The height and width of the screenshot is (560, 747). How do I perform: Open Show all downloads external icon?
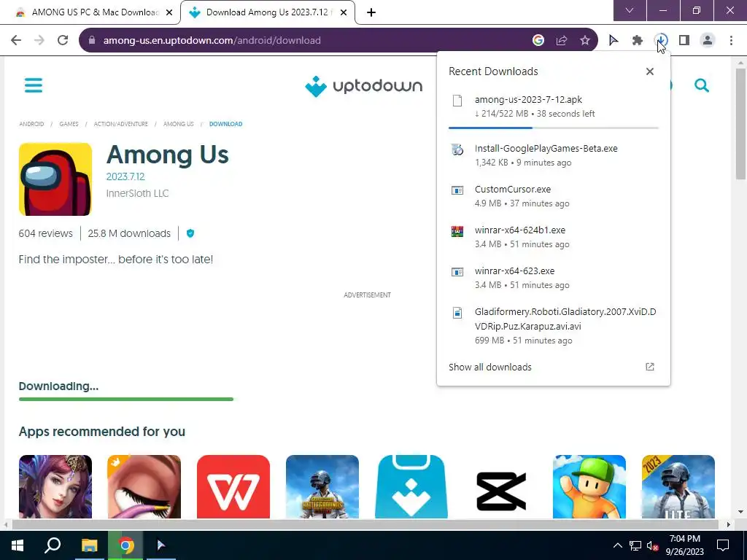pos(650,367)
